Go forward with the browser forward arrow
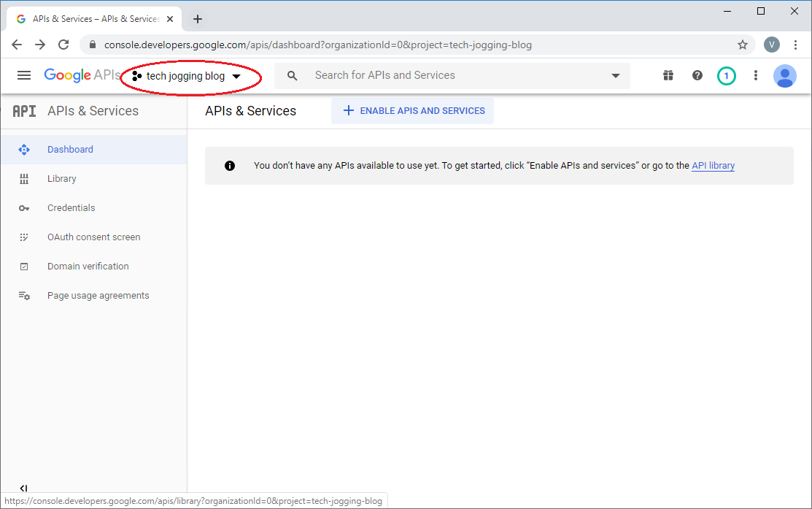The width and height of the screenshot is (812, 509). (40, 45)
